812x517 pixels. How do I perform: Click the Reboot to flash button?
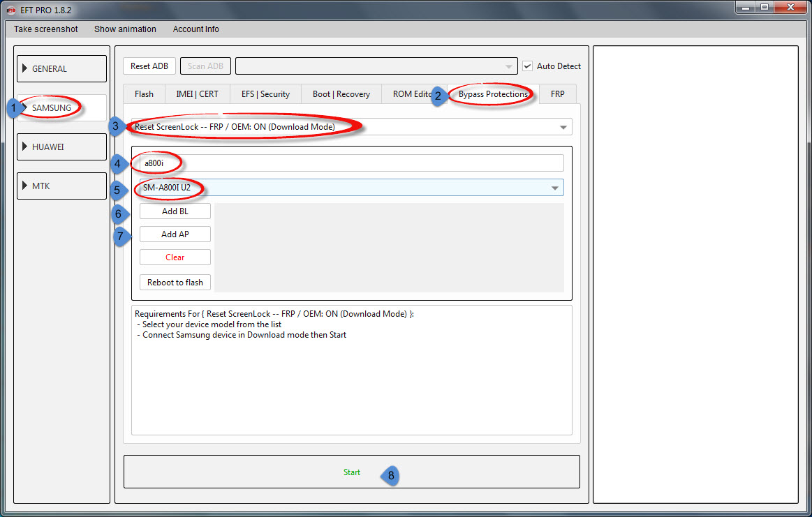[x=175, y=283]
